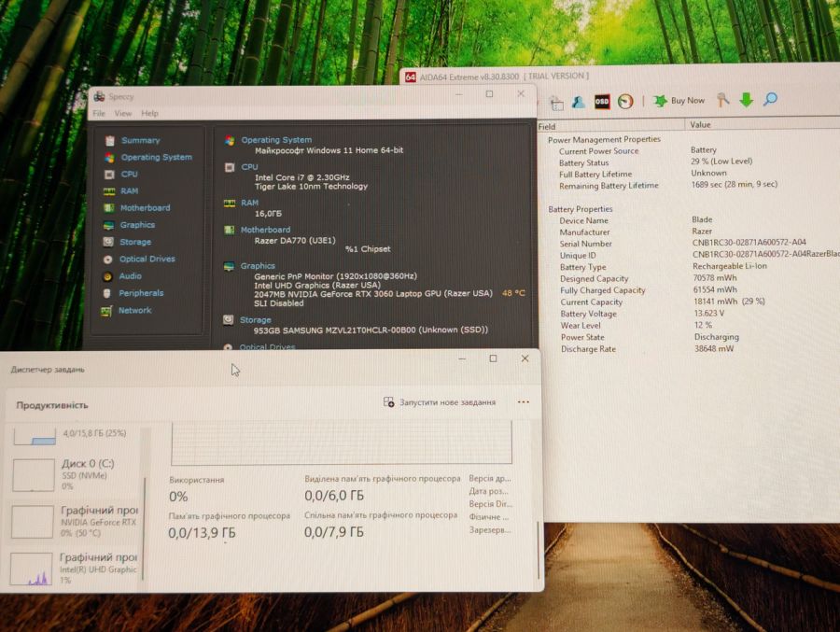This screenshot has height=632, width=840.
Task: Click the Operating System Windows logo icon in summary
Action: click(x=230, y=140)
